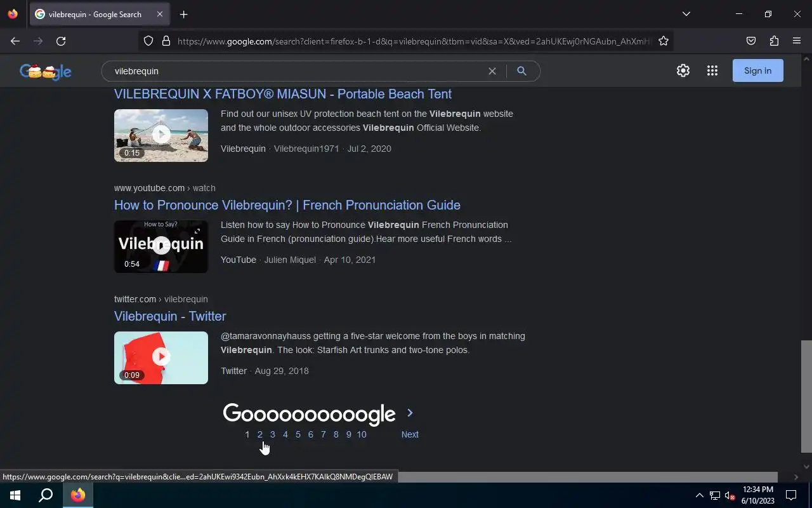Click the Google holiday logo

(46, 71)
